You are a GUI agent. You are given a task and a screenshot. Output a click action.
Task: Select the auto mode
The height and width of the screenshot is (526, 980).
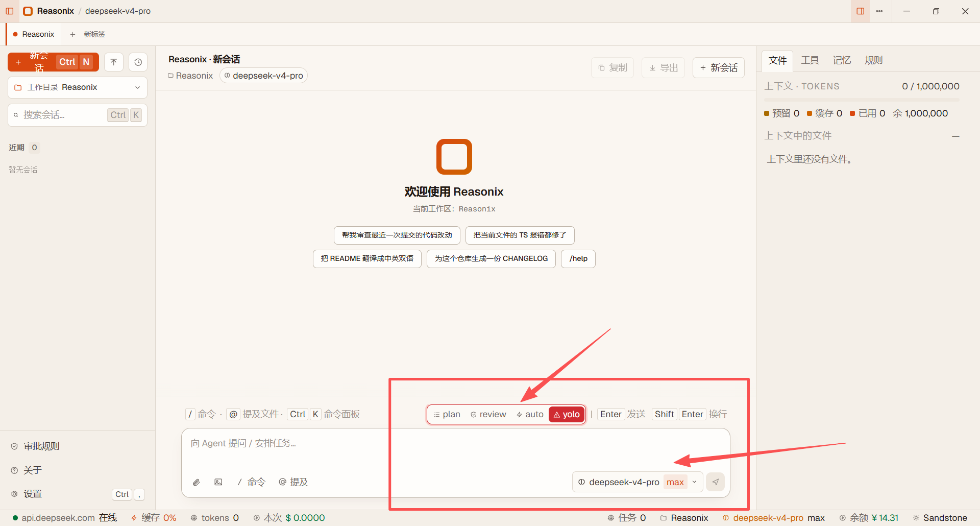pos(530,414)
